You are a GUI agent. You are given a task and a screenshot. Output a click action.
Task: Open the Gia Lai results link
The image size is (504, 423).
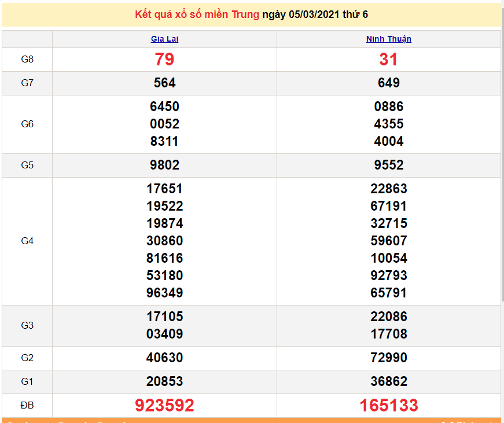coord(164,39)
